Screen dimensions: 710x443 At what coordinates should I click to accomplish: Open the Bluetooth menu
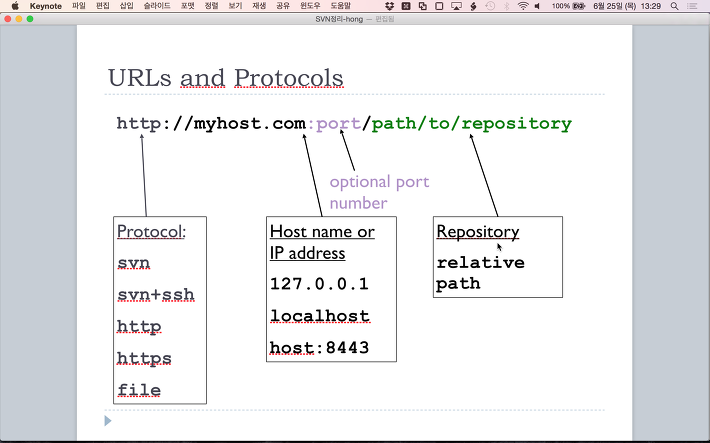[x=507, y=6]
